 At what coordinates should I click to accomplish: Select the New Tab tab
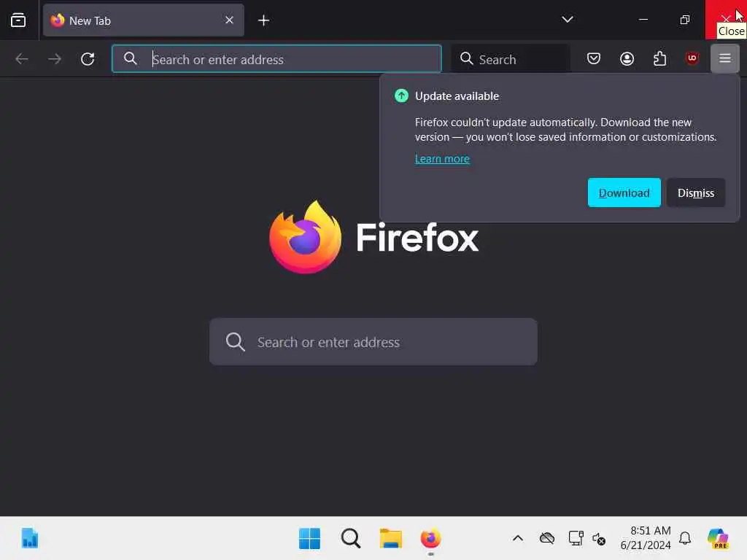click(144, 20)
